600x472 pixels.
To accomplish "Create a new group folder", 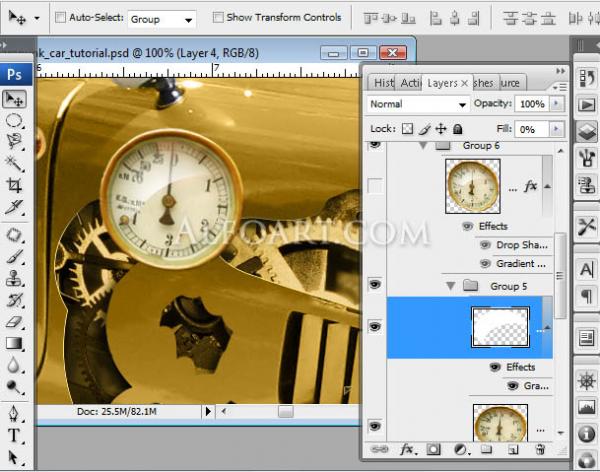I will 486,449.
